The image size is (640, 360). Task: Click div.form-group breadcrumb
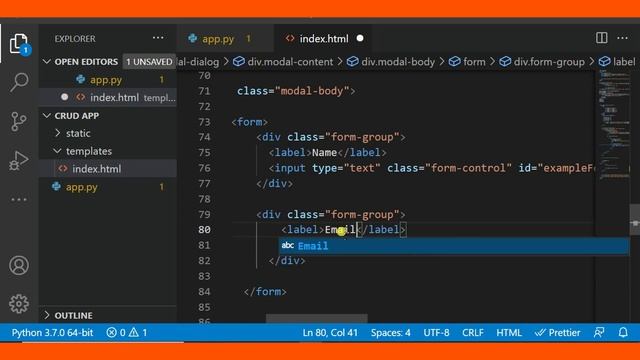542,62
